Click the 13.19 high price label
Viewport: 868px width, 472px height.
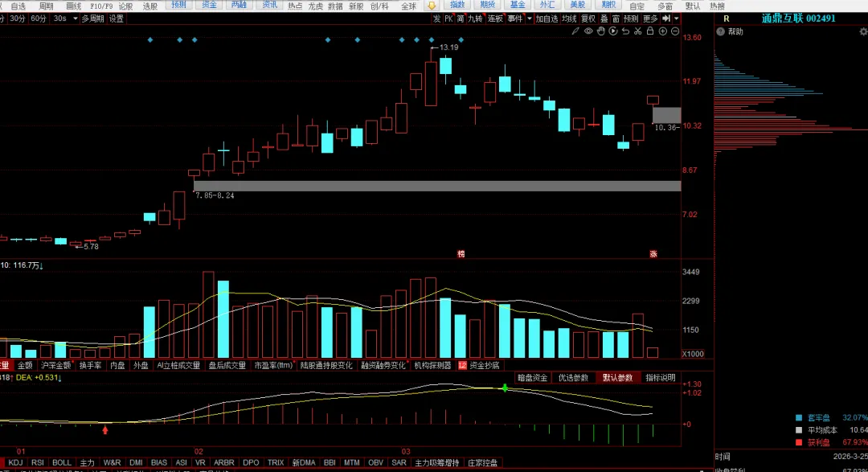pyautogui.click(x=448, y=47)
